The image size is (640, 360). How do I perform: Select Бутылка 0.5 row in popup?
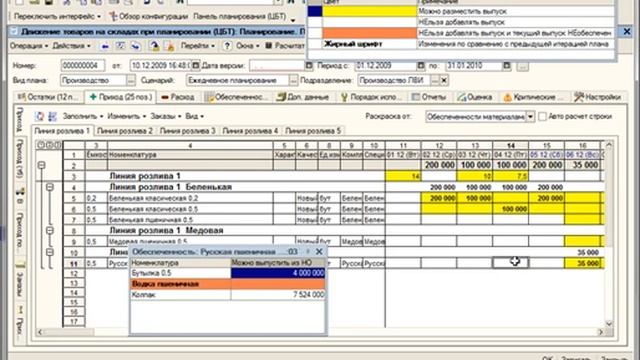(228, 273)
